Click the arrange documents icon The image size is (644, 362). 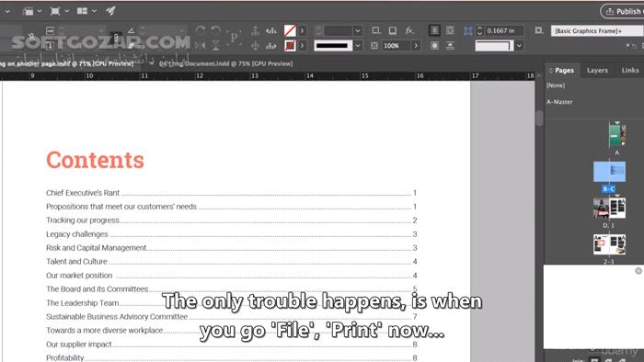(82, 11)
